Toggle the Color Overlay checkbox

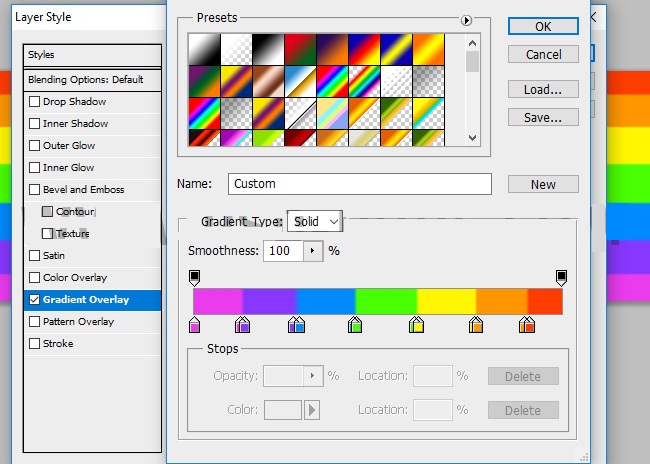point(34,277)
